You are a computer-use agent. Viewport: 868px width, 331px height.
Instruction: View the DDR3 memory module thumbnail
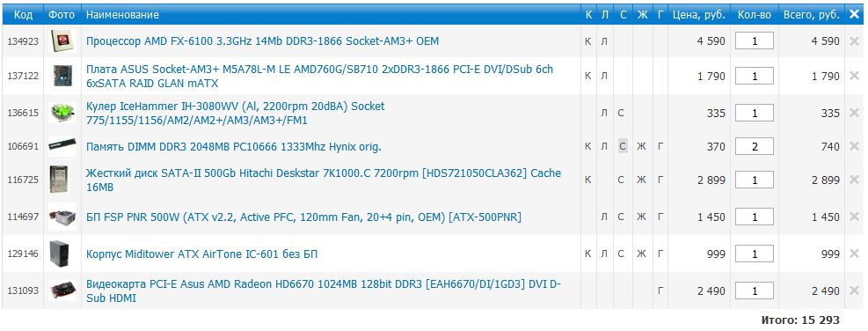[62, 146]
